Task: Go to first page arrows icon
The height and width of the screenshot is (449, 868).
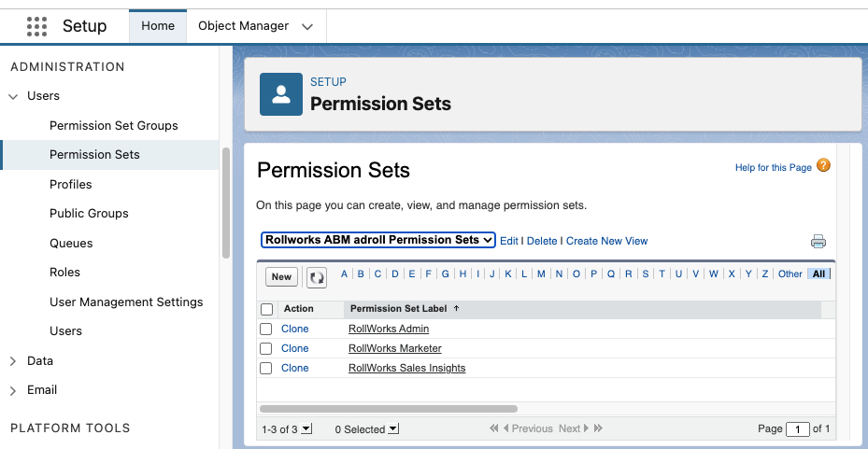Action: pyautogui.click(x=494, y=428)
